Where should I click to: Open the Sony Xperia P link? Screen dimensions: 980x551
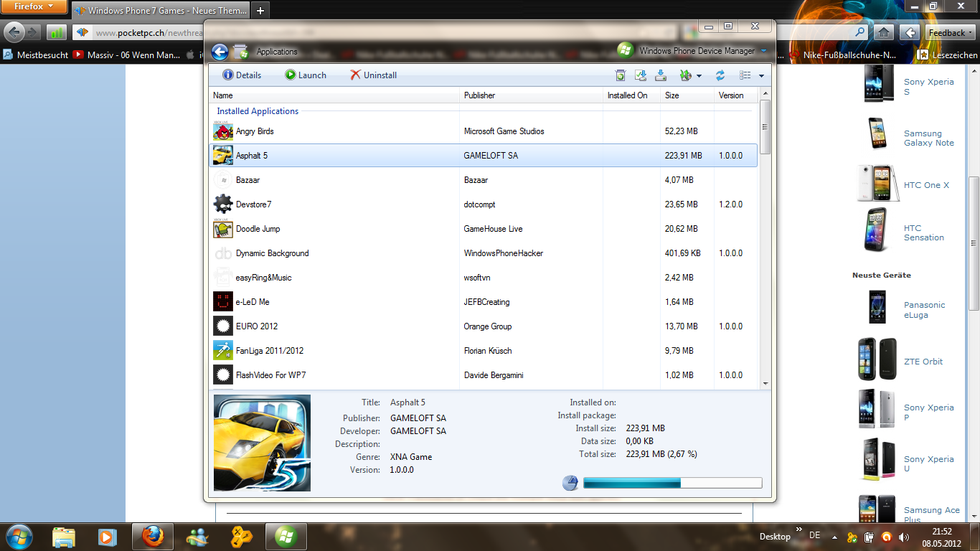(x=928, y=413)
